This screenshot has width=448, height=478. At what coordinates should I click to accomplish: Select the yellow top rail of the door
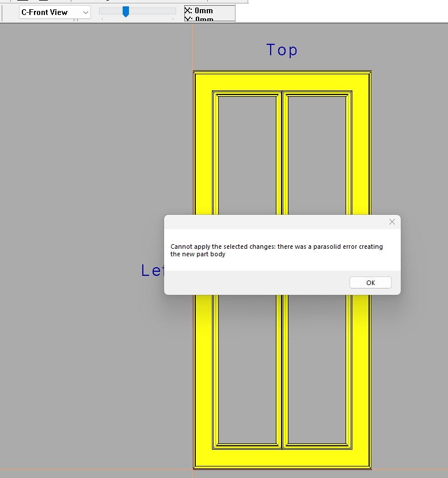(282, 81)
